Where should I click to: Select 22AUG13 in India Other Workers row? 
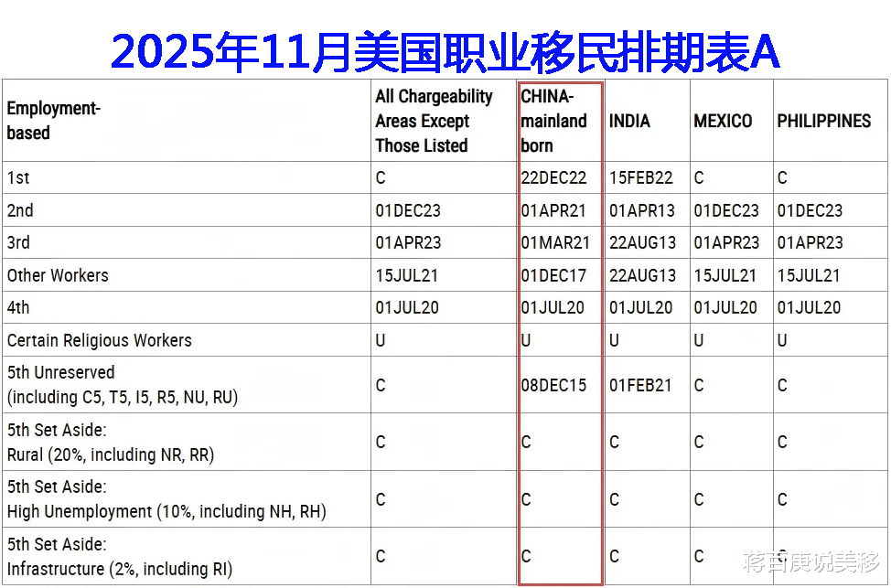pos(643,275)
